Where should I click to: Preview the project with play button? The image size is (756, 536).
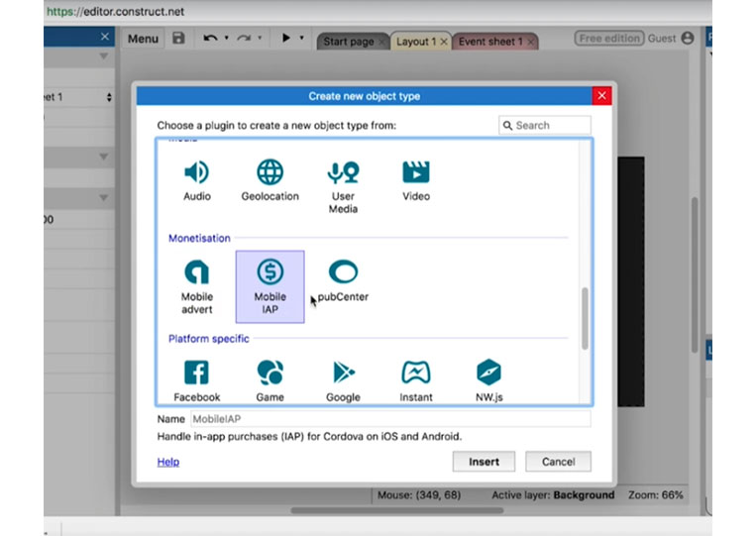286,38
